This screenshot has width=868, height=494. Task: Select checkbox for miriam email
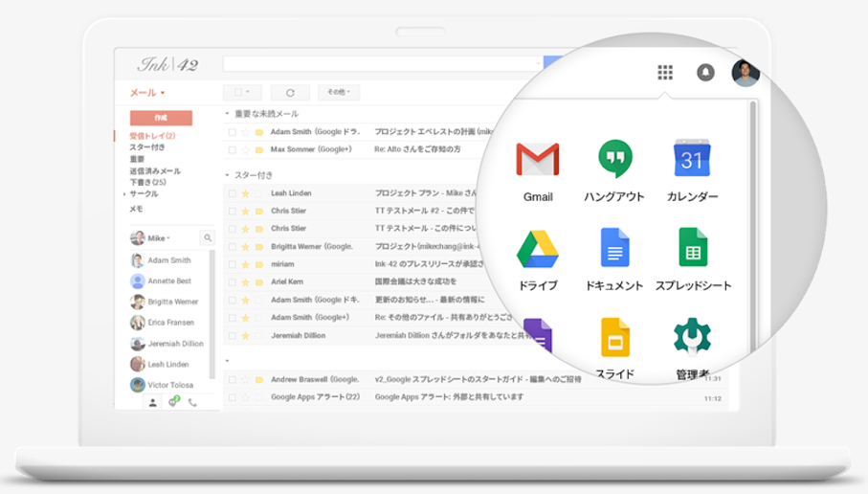(x=232, y=265)
